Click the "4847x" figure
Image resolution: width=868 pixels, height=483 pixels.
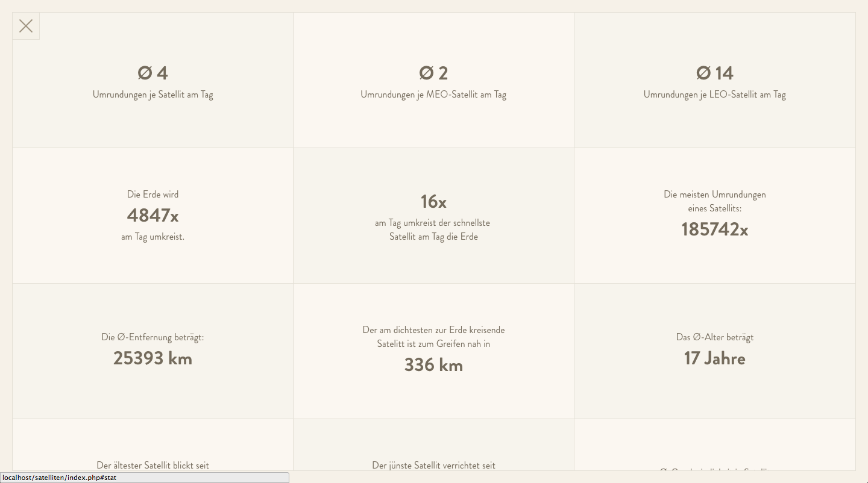[153, 215]
